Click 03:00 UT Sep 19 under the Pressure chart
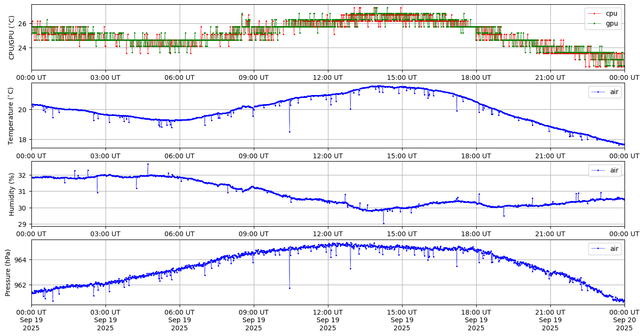644x336 pixels. point(106,320)
